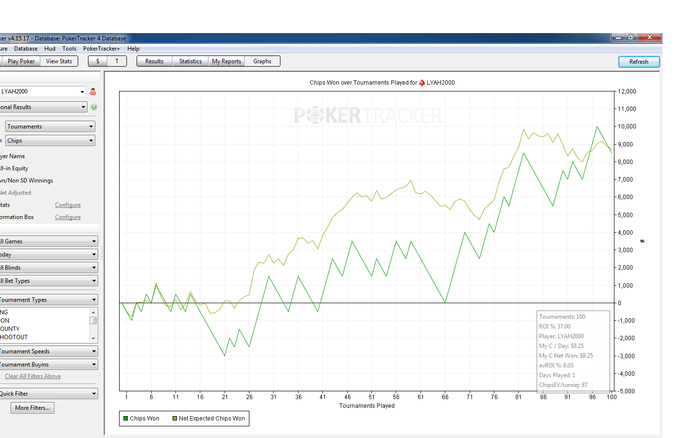The image size is (700, 438).
Task: Expand the All Games filter dropdown
Action: pyautogui.click(x=49, y=241)
